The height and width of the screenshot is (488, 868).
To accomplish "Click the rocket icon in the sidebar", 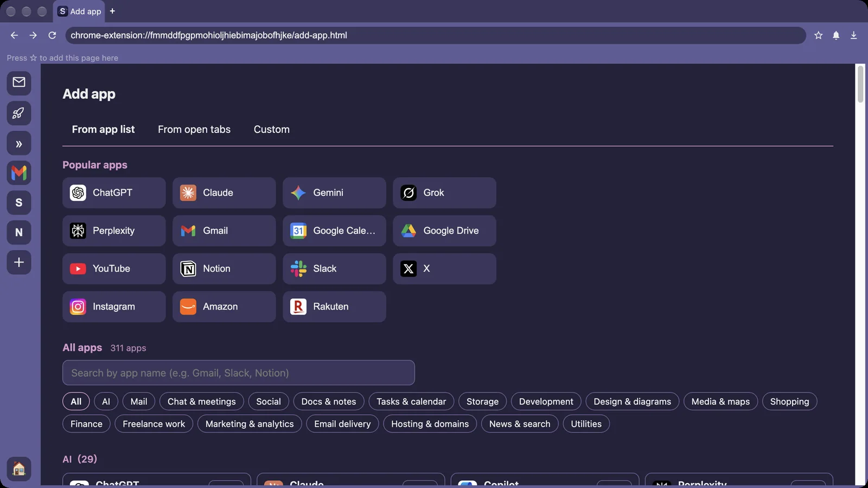I will pos(19,113).
